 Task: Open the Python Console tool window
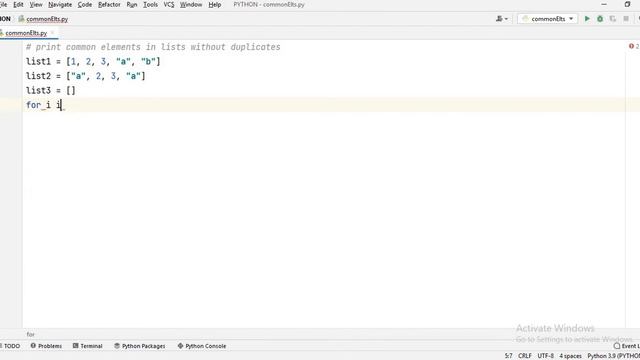point(202,346)
